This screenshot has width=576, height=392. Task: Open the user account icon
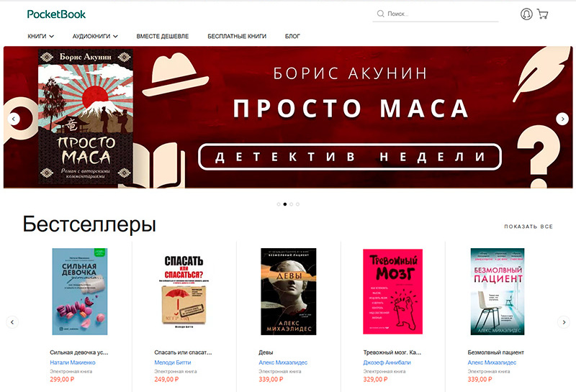click(x=526, y=14)
